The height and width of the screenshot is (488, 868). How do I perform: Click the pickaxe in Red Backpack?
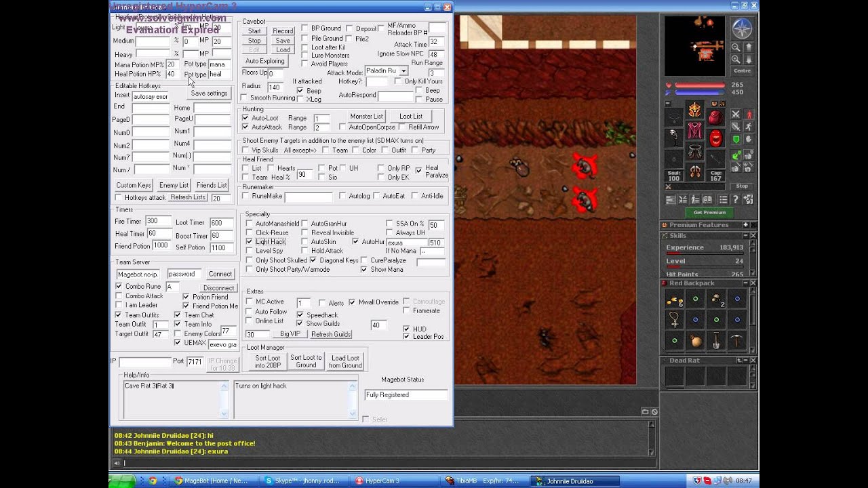(737, 341)
